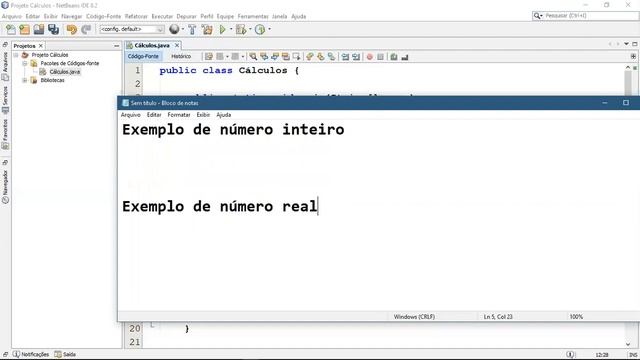Click the Find Selection magnifier icon
This screenshot has height=360, width=640.
tap(253, 57)
